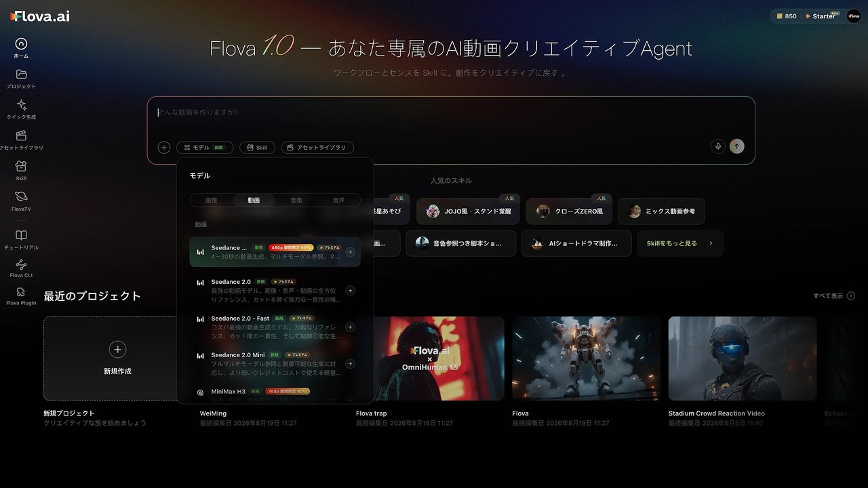Open the Flova CLI sidebar icon
Image resolution: width=868 pixels, height=488 pixels.
tap(21, 264)
